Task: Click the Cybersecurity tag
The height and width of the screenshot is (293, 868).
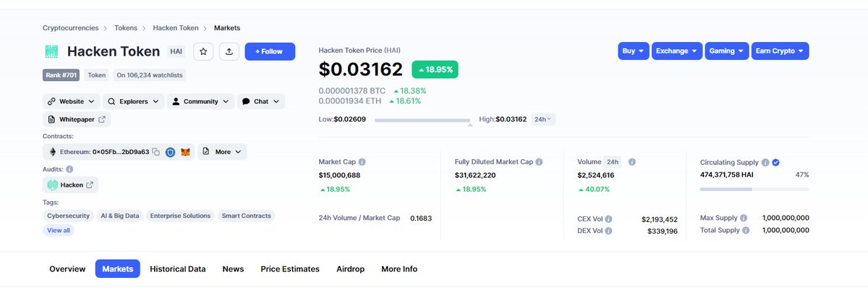Action: (x=68, y=216)
